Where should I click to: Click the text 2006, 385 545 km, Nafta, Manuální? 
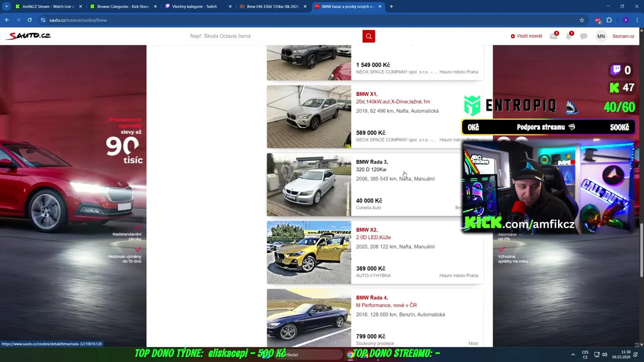[395, 179]
